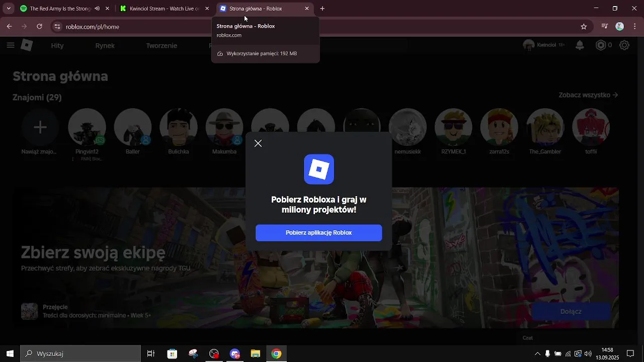Click the Dołącz button on the banner

coord(571,311)
